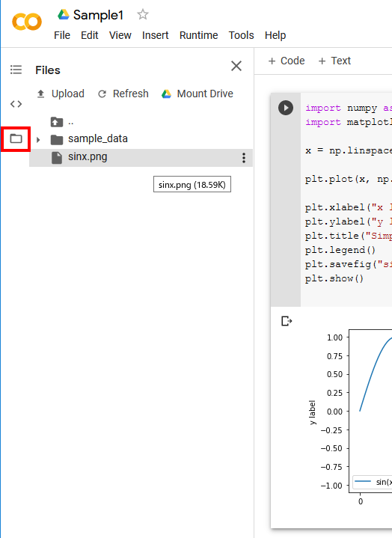Open the Tools menu
Screen dimensions: 392x538
[x=241, y=35]
